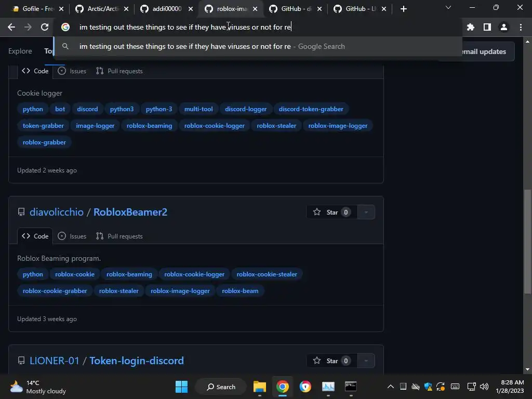Open the Brave browser taskbar icon
The image size is (532, 399).
tap(305, 387)
